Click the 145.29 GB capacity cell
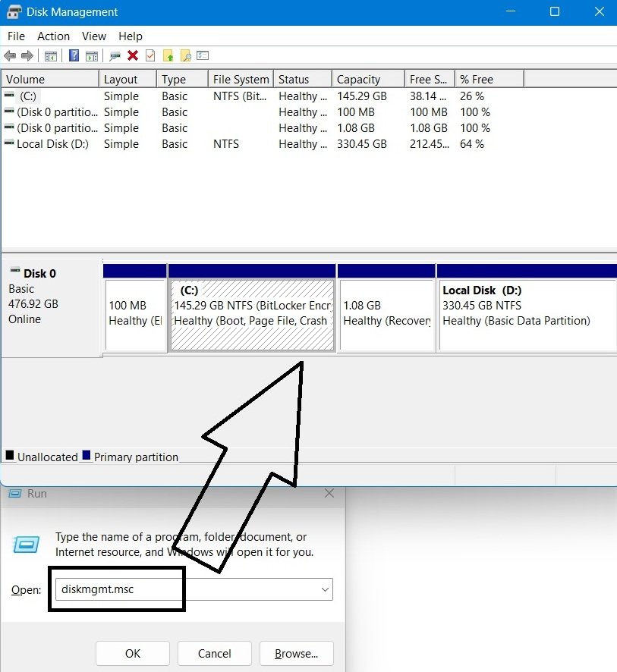Image resolution: width=617 pixels, height=672 pixels. 362,96
